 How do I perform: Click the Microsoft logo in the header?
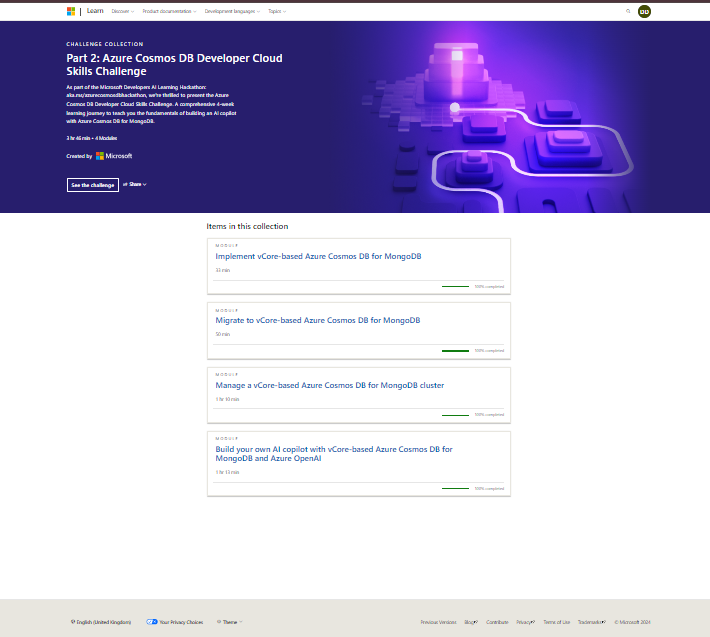(71, 11)
